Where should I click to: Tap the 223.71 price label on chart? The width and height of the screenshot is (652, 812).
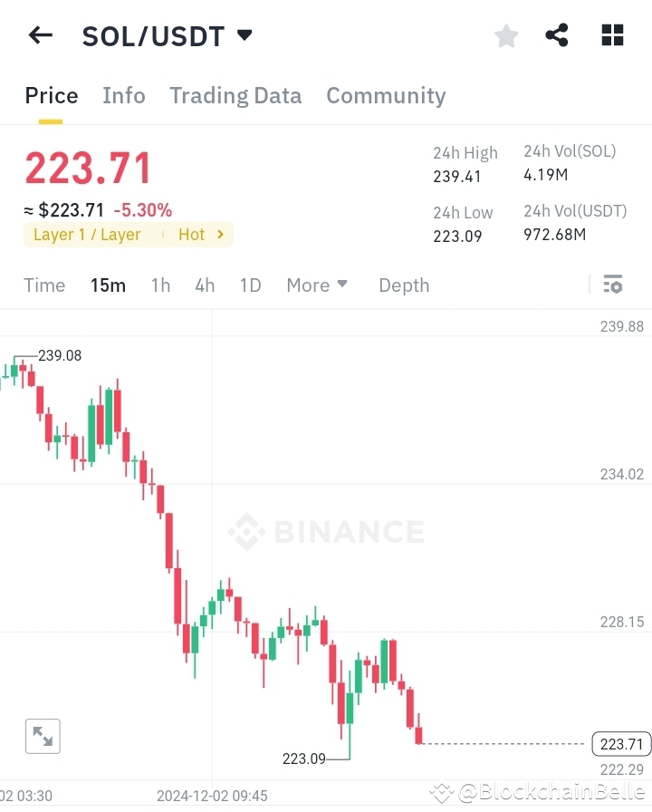[620, 744]
